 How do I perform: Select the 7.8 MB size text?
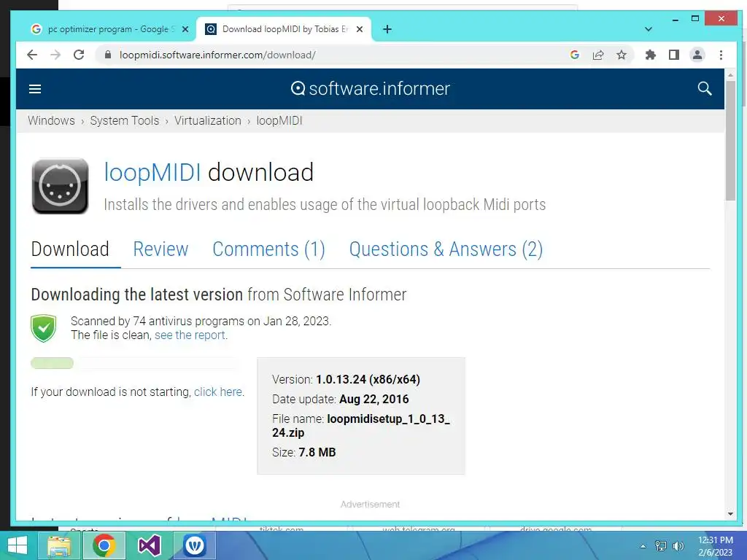click(317, 452)
